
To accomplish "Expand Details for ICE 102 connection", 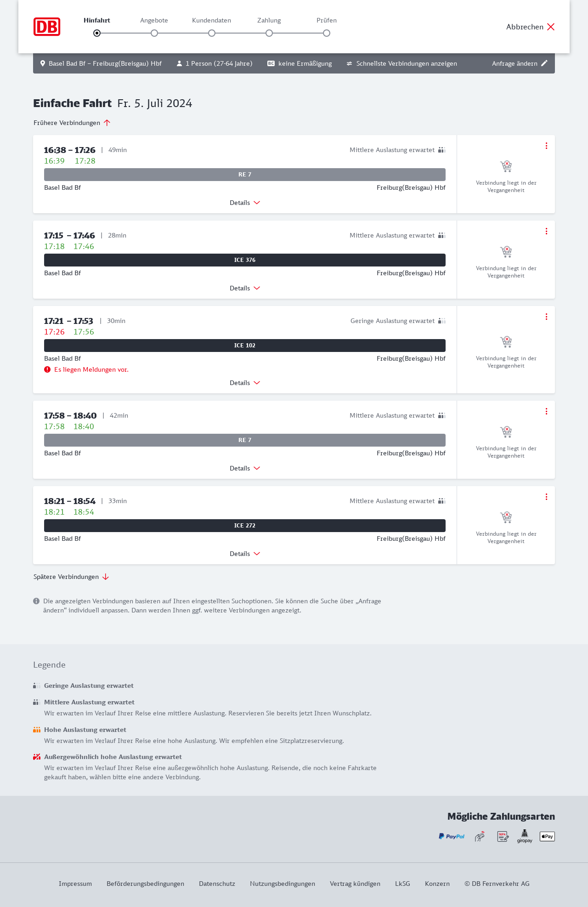I will [245, 383].
